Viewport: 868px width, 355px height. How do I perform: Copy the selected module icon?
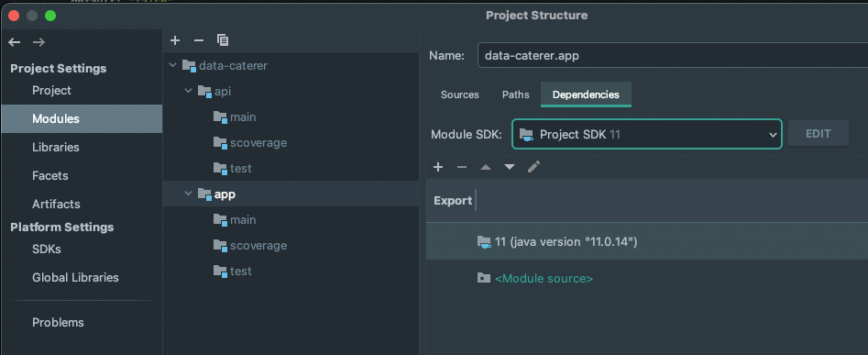click(223, 39)
